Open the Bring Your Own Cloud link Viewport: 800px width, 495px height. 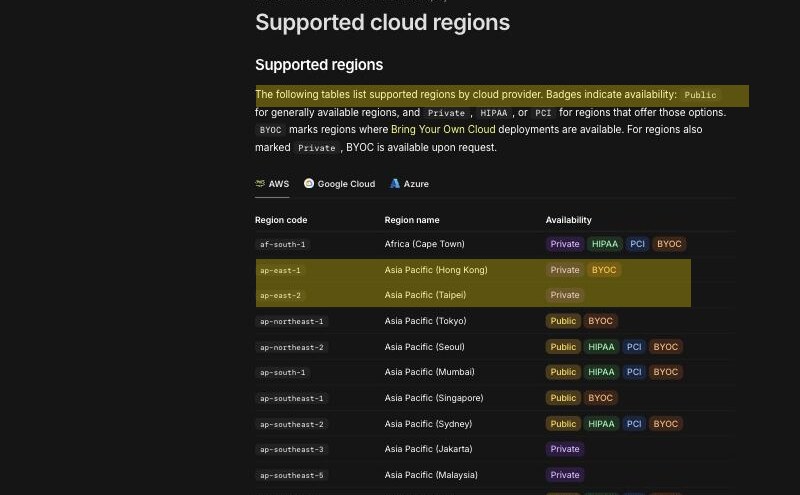click(443, 130)
